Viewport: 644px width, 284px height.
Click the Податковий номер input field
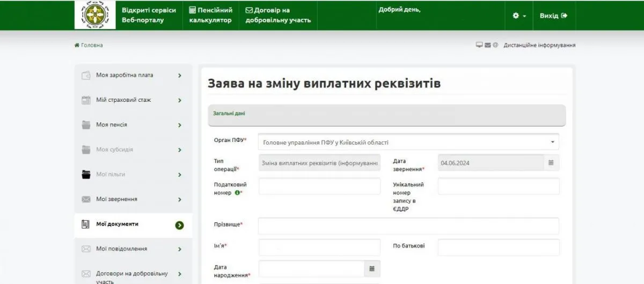tap(320, 186)
